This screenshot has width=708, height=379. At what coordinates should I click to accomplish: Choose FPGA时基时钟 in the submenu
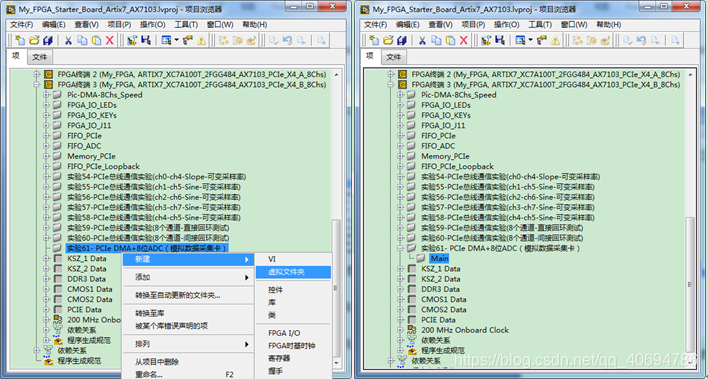pos(293,346)
